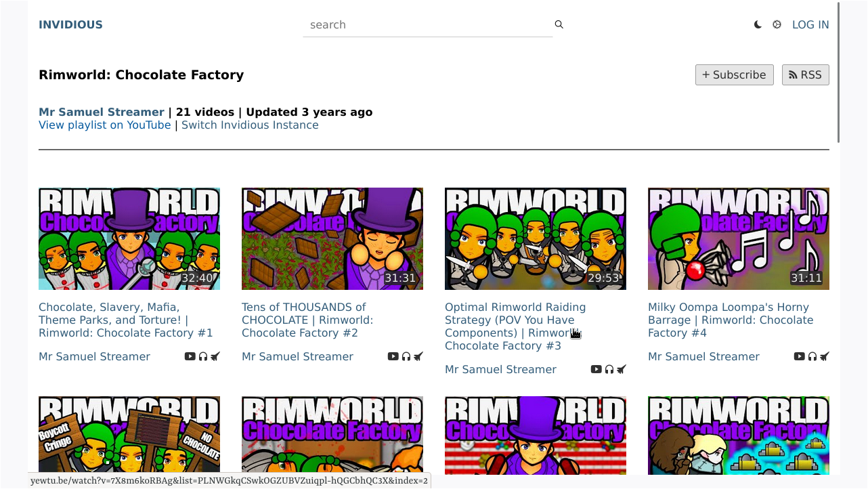Click the '21 videos' count text
Viewport: 868px width, 489px height.
[204, 112]
